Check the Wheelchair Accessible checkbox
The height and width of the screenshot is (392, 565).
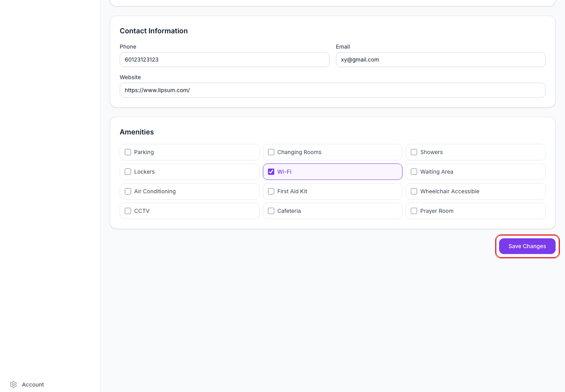pos(414,191)
